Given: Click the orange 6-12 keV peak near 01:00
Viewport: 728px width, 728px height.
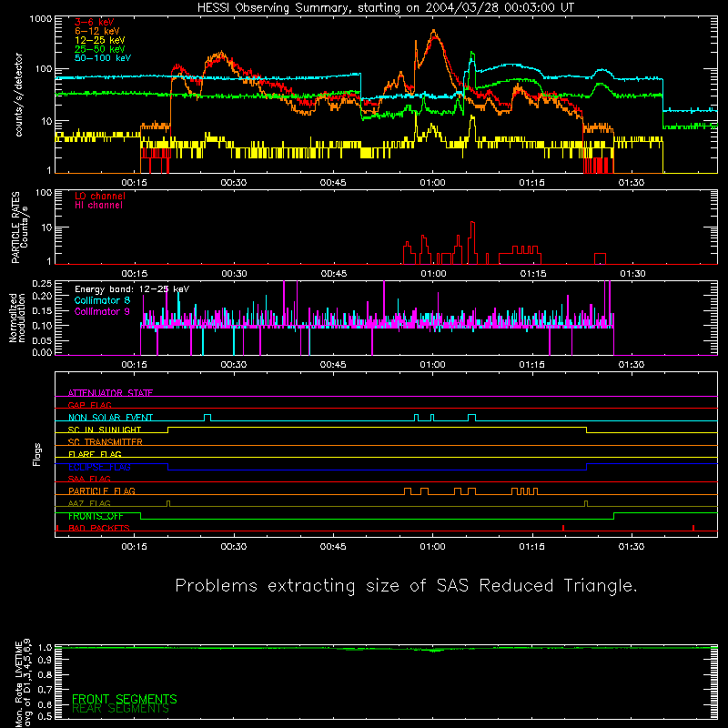Looking at the screenshot, I should point(434,32).
